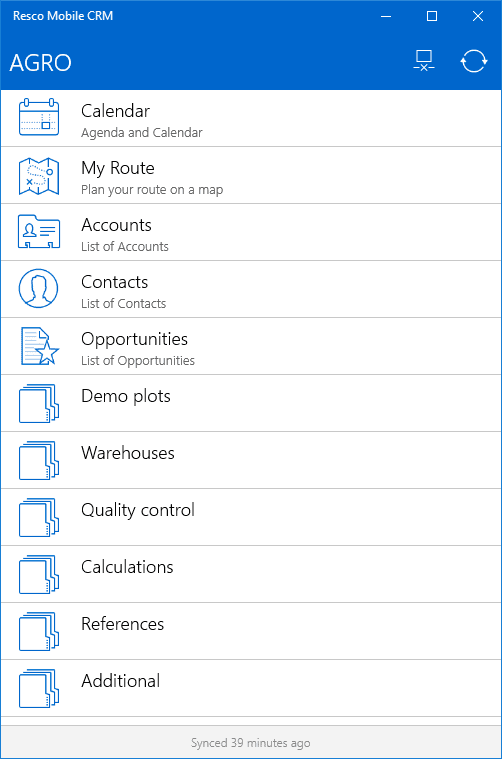This screenshot has height=759, width=502.
Task: Select the Demo plots stacked pages icon
Action: point(39,403)
